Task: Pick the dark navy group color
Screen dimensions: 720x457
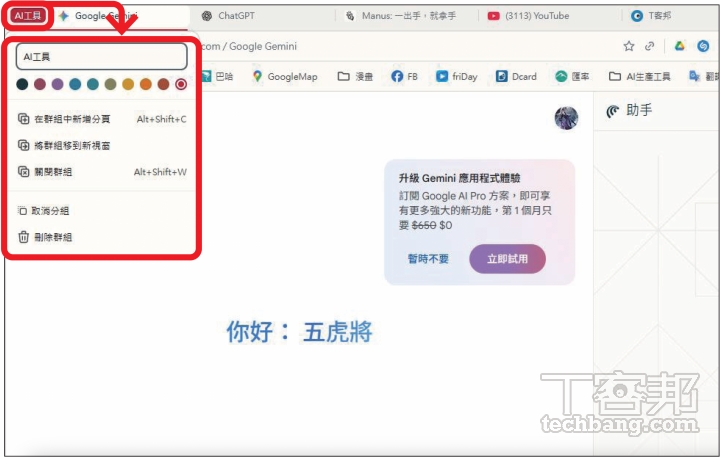Action: [x=22, y=84]
